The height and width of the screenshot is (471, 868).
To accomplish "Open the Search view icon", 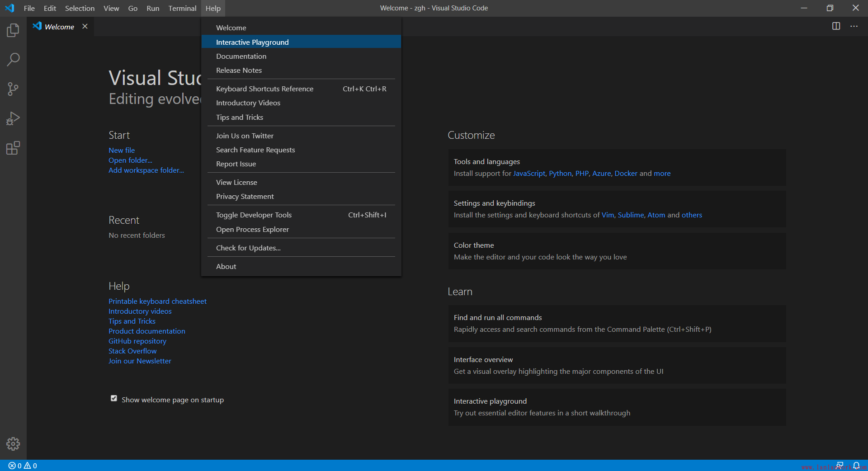I will tap(13, 60).
